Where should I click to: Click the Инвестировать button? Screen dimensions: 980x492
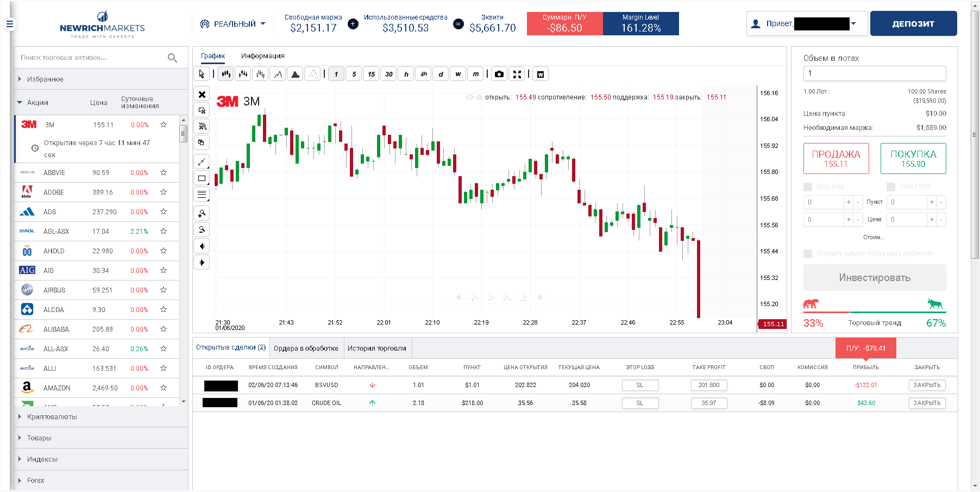click(x=875, y=278)
